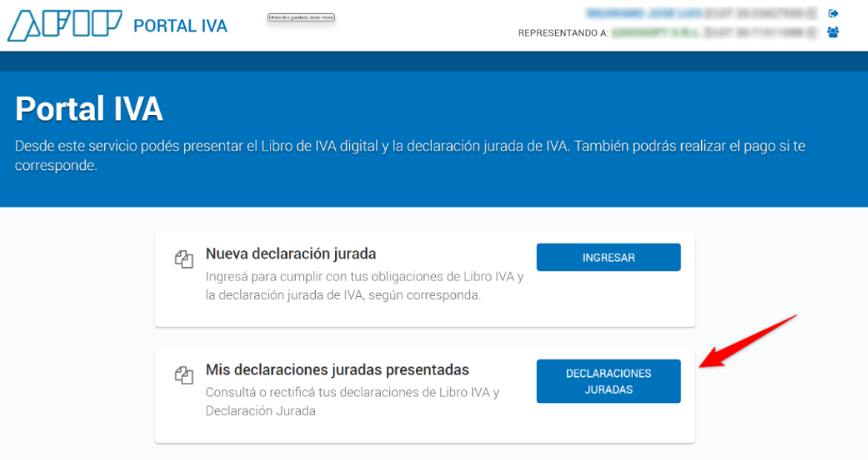Click the large Portal IVA banner heading
This screenshot has height=460, width=868.
[x=89, y=109]
